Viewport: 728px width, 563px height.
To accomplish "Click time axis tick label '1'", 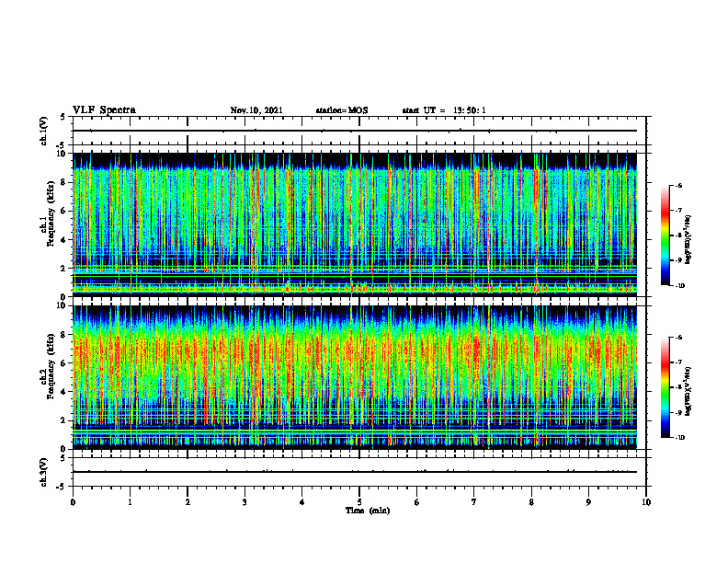I will pos(130,502).
